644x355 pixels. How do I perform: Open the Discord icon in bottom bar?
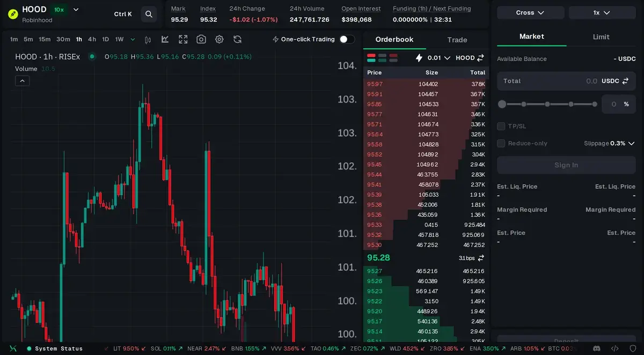point(596,349)
